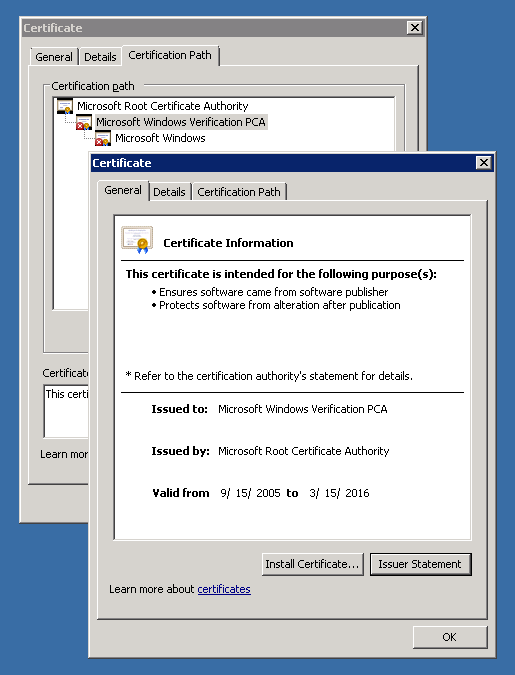
Task: Close the front Certificate dialog
Action: [x=484, y=163]
